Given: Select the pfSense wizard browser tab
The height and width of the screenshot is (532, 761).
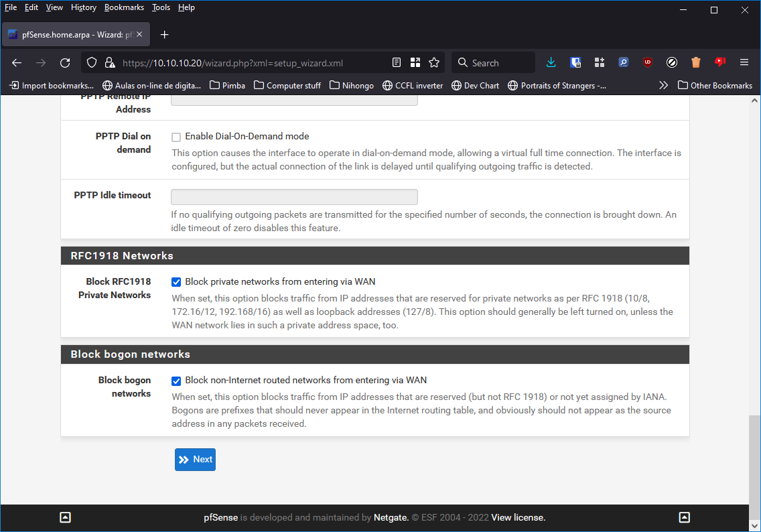Looking at the screenshot, I should (x=75, y=34).
